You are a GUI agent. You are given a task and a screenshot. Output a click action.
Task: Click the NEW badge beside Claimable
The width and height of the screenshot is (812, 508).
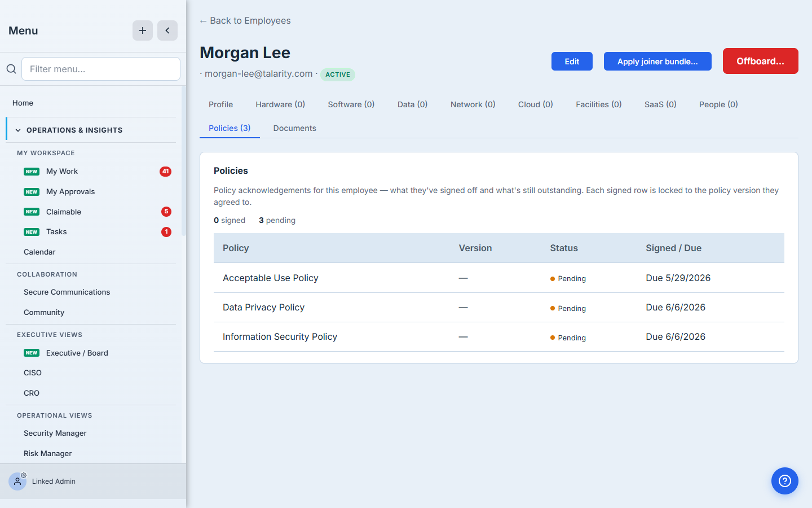(32, 212)
